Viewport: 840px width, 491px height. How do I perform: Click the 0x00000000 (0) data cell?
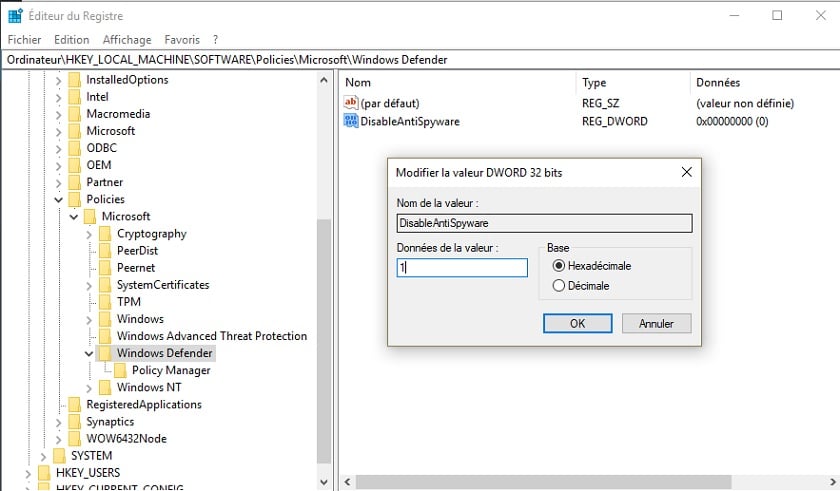click(x=732, y=122)
